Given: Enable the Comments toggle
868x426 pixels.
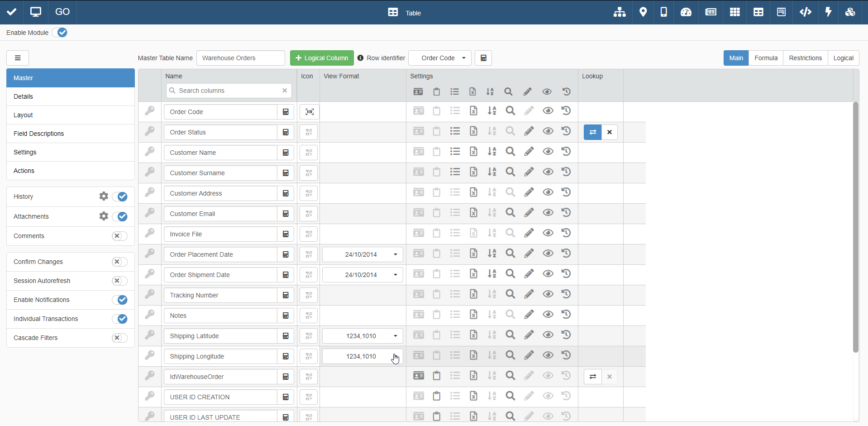Looking at the screenshot, I should click(x=119, y=236).
